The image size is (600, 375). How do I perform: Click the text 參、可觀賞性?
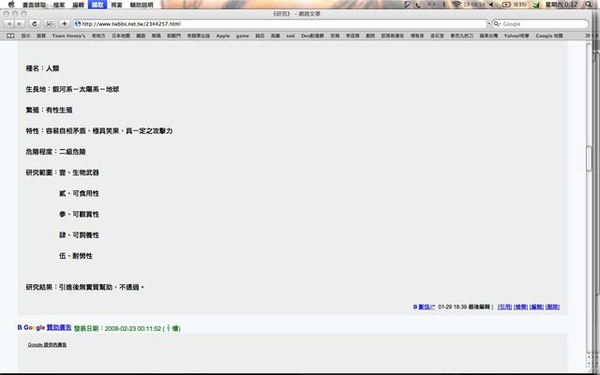tap(79, 214)
